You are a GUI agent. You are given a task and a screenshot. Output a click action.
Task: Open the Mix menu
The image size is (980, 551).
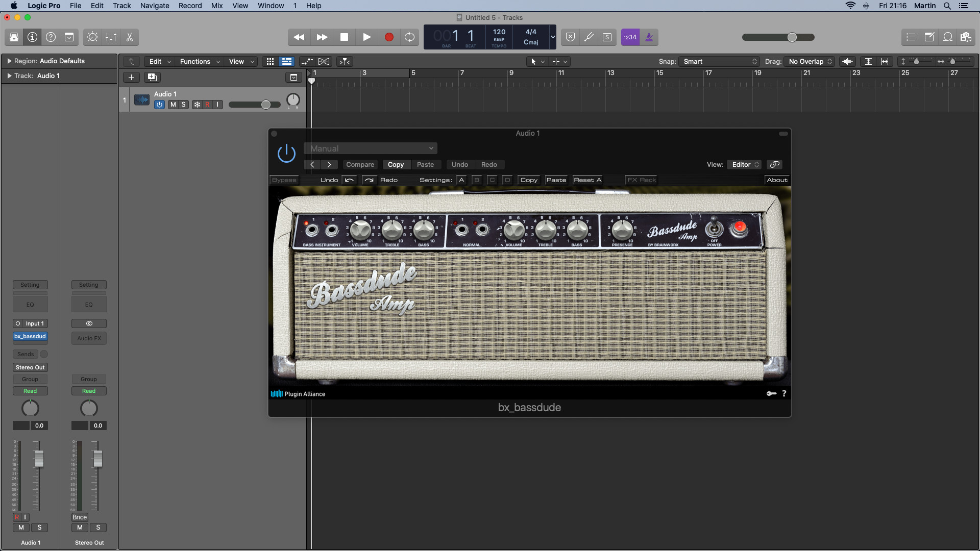pos(217,6)
